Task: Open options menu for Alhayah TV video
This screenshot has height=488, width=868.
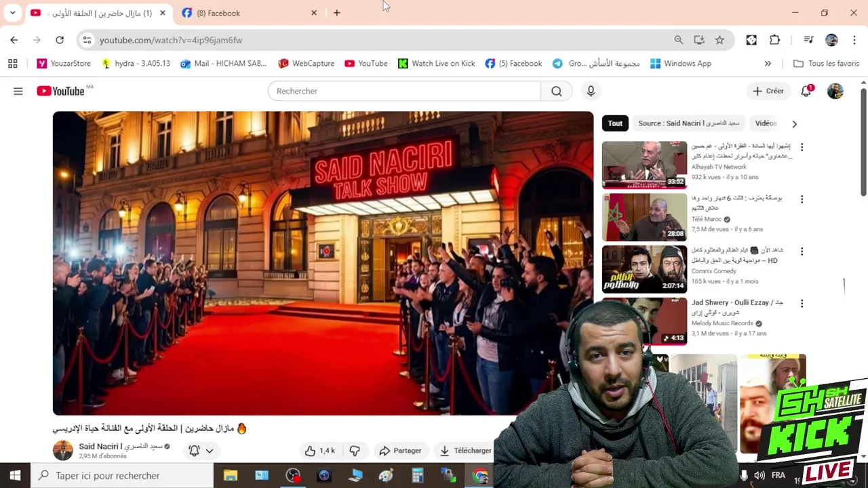Action: (x=802, y=147)
